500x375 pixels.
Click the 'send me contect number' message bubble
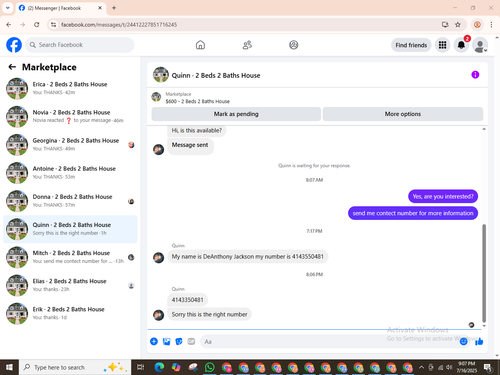(413, 213)
